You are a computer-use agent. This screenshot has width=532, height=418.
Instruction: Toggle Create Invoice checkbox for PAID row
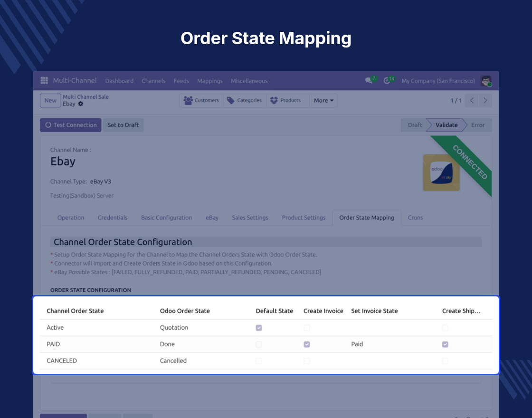click(307, 344)
